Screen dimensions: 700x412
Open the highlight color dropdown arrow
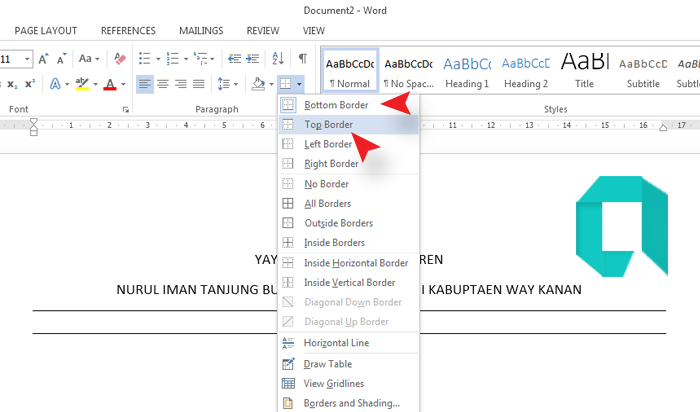tap(96, 84)
